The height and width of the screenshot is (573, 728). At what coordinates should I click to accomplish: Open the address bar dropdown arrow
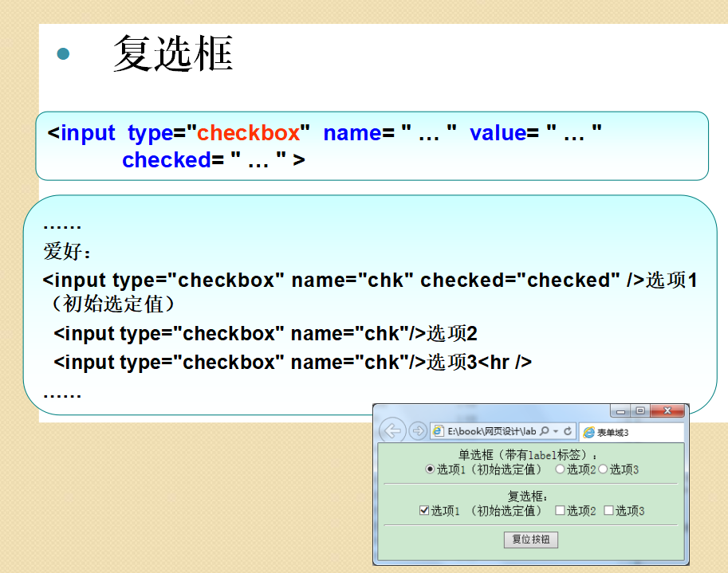click(555, 431)
